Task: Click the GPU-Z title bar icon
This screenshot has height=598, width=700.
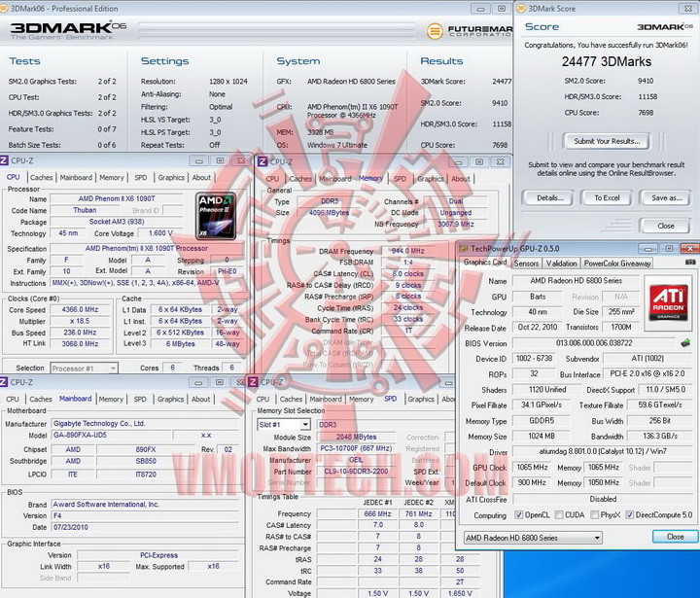Action: 464,249
